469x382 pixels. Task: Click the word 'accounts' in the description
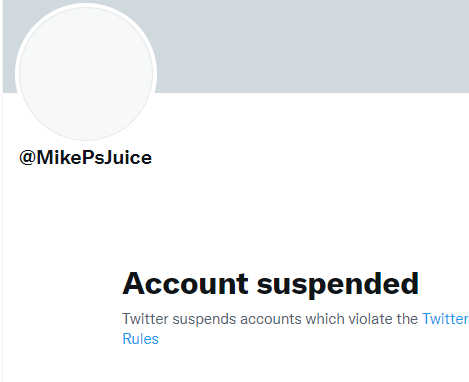click(271, 319)
